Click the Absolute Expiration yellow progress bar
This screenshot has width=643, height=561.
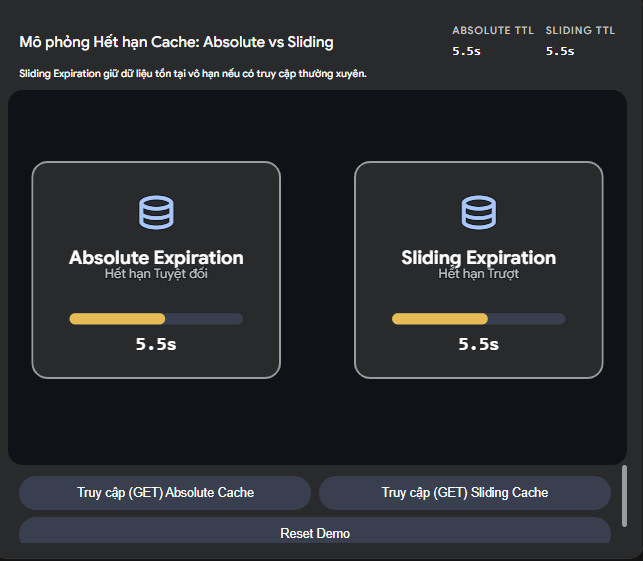(117, 319)
